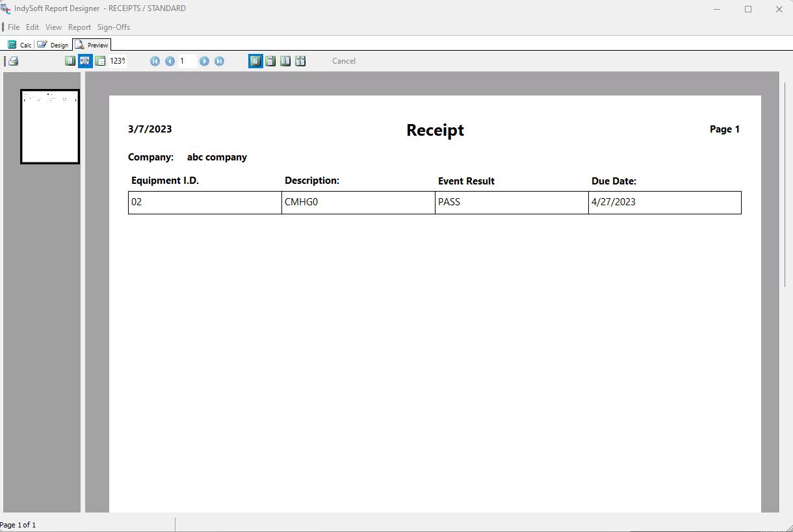Switch to two-page side-by-side view
The width and height of the screenshot is (793, 532).
point(285,61)
